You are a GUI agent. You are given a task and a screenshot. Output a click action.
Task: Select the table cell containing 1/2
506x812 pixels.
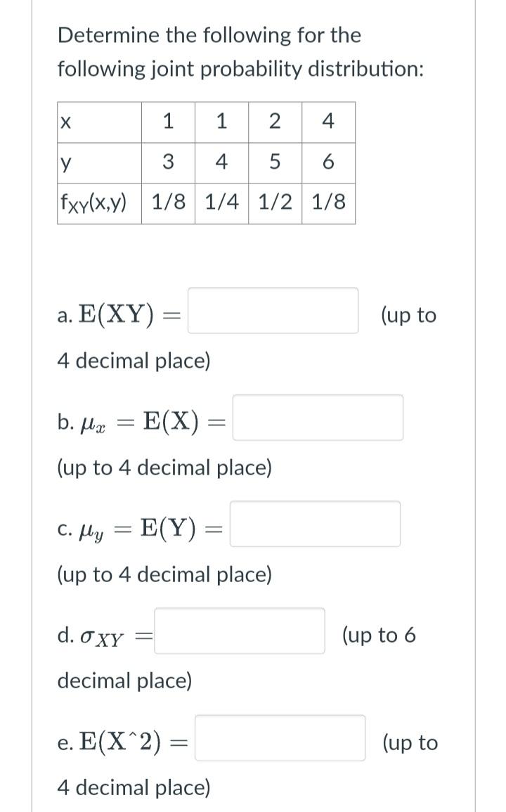pos(274,203)
